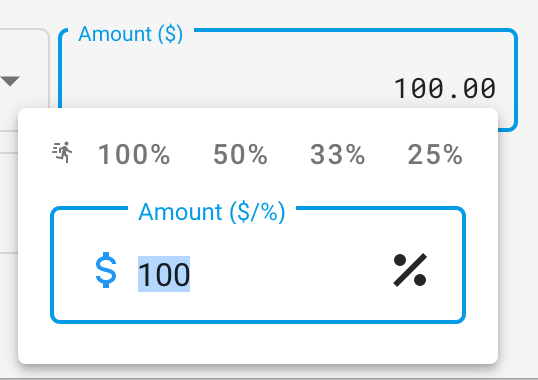Click the running person quick-fill icon
Viewport: 538px width, 380px height.
(62, 152)
